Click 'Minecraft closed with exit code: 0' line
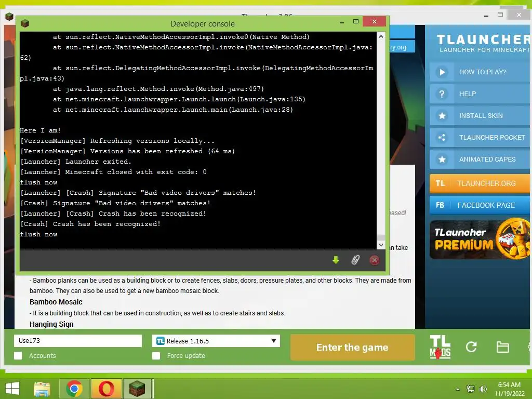532x399 pixels. [136, 172]
